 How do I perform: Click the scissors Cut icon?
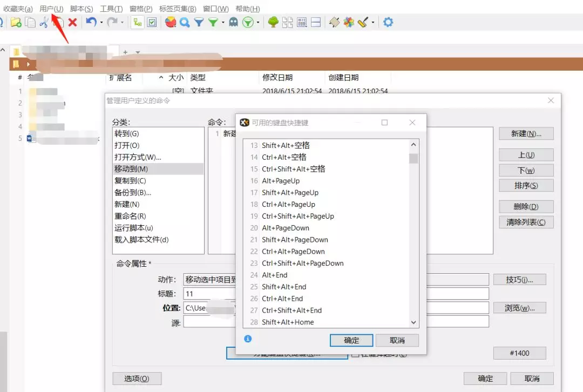pos(44,22)
